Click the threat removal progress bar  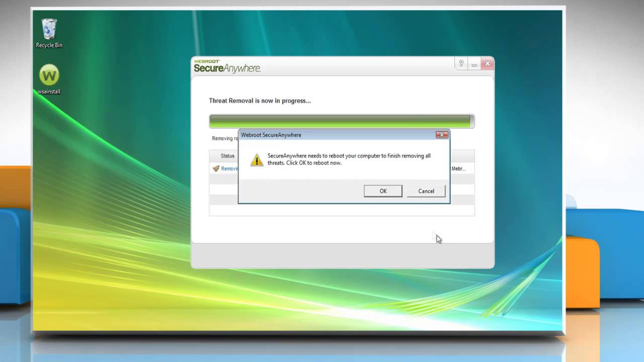[342, 121]
